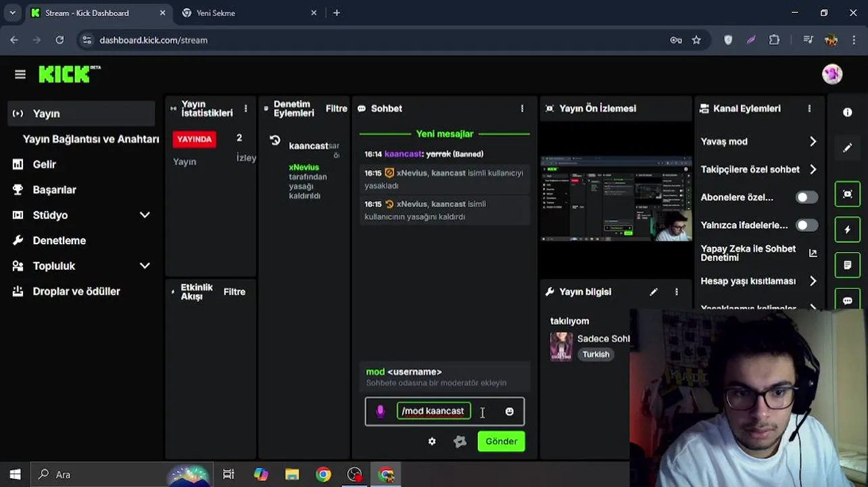The image size is (868, 487).
Task: Enable the Abonelere özel toggle
Action: point(806,198)
